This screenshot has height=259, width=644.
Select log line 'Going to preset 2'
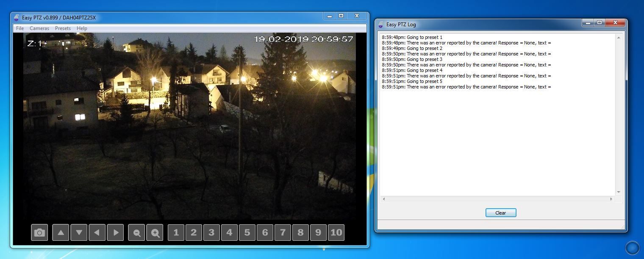click(x=412, y=48)
